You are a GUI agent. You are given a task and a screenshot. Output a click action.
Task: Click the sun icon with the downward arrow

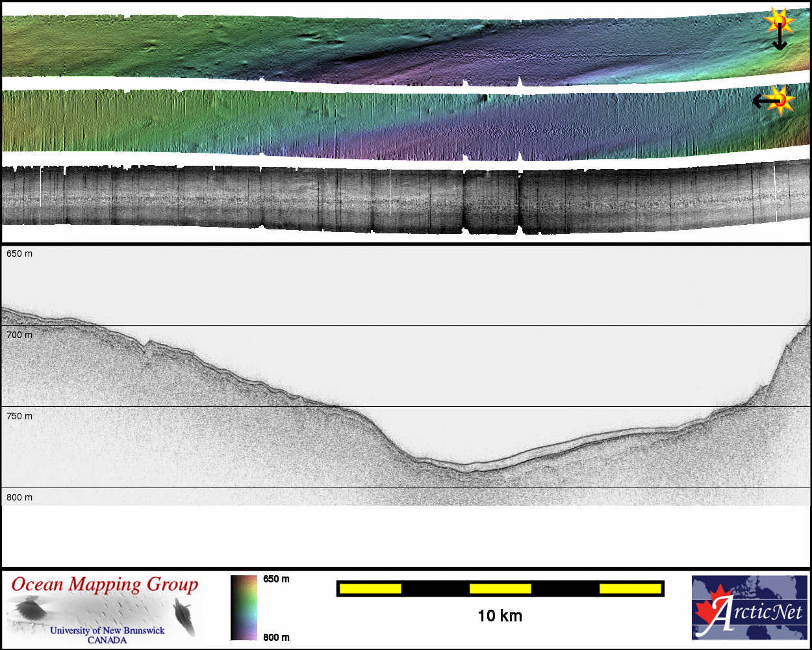pos(778,23)
